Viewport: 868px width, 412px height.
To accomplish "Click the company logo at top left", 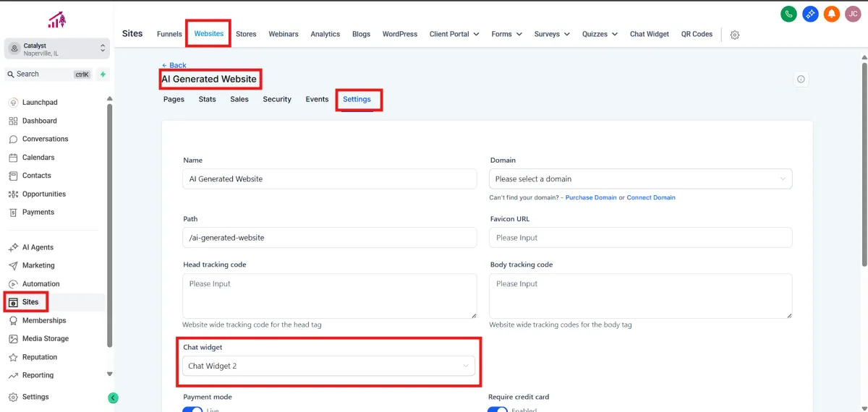I will coord(56,20).
